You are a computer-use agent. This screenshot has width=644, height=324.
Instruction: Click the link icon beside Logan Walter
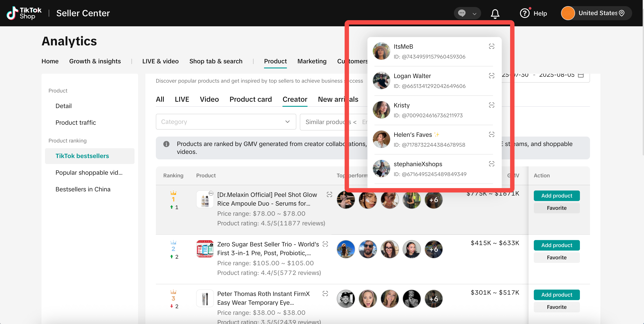point(491,76)
